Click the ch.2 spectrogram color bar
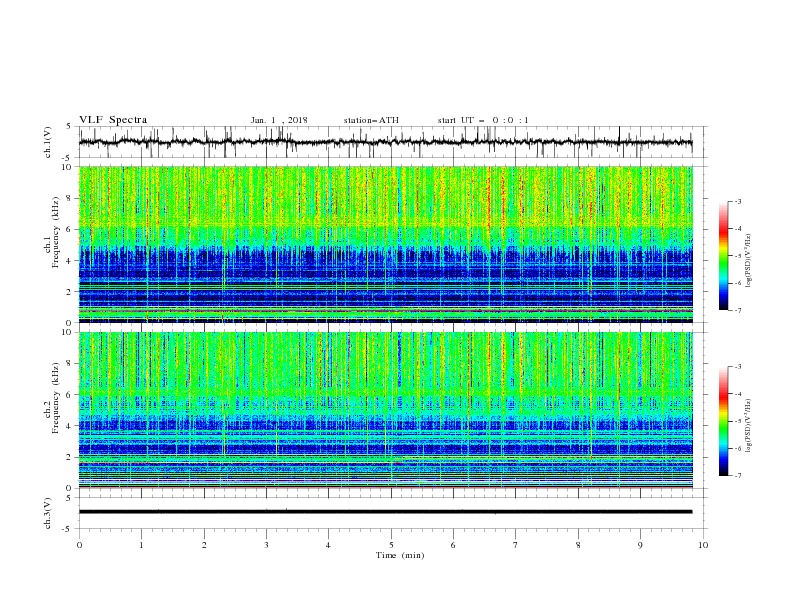Screen dimensions: 792x612 coord(723,421)
